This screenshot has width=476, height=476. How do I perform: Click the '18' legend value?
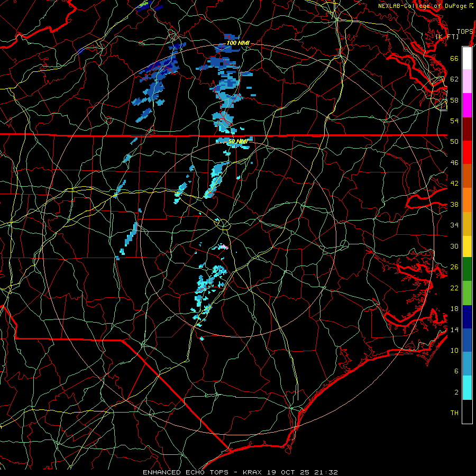pyautogui.click(x=454, y=309)
